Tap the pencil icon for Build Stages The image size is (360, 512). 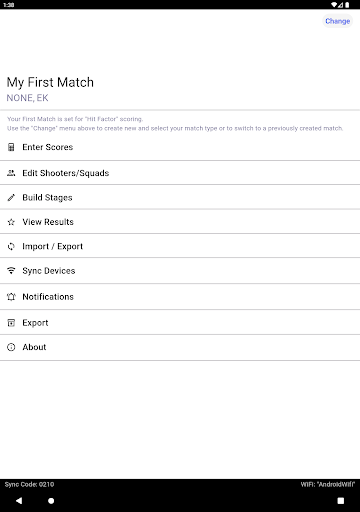(11, 197)
